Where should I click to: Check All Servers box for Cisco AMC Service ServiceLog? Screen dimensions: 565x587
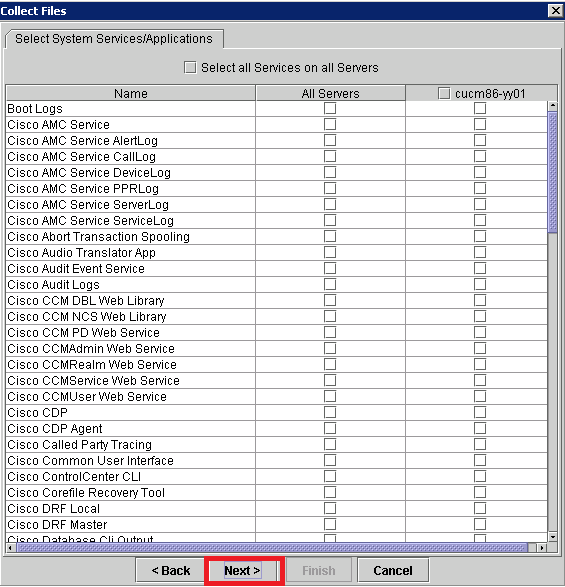point(330,220)
